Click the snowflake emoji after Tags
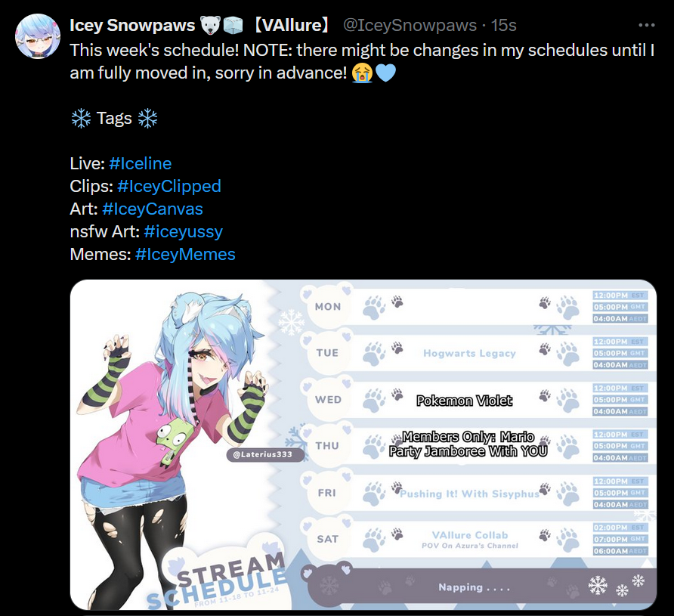 (x=147, y=118)
